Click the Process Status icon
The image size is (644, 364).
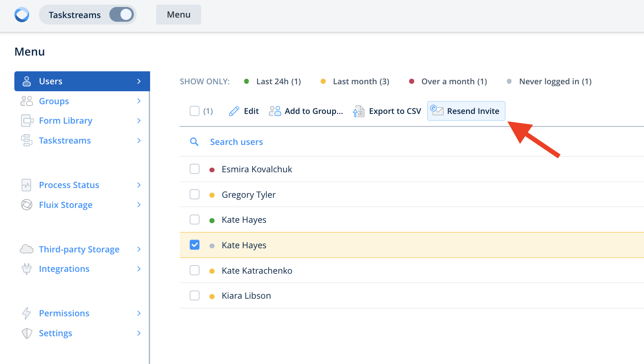[x=27, y=185]
